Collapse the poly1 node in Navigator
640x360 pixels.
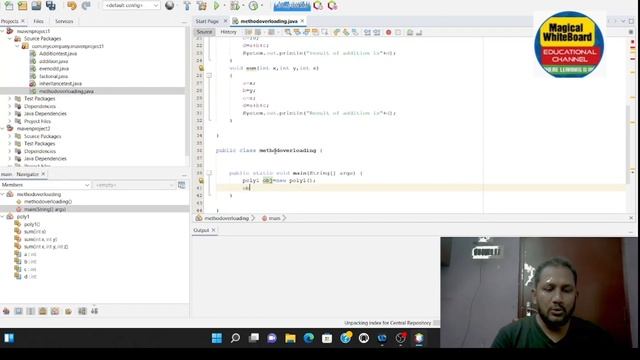click(x=3, y=217)
